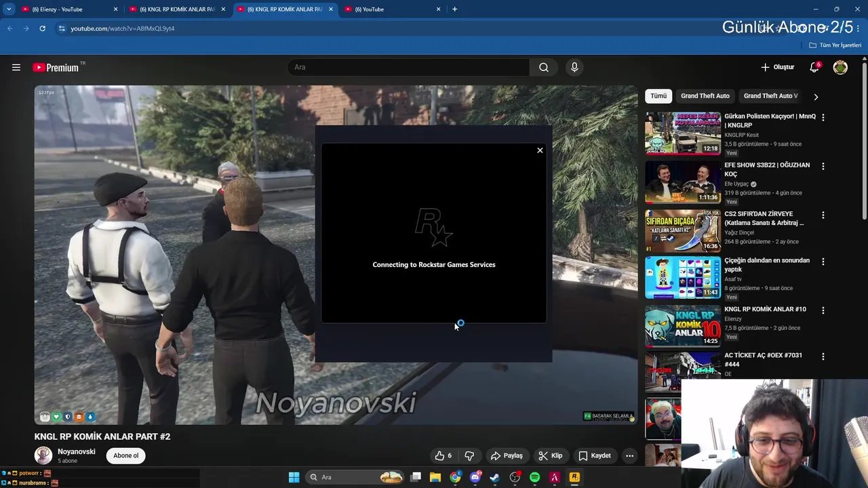This screenshot has height=488, width=868.
Task: Open account avatar menu
Action: click(x=840, y=67)
